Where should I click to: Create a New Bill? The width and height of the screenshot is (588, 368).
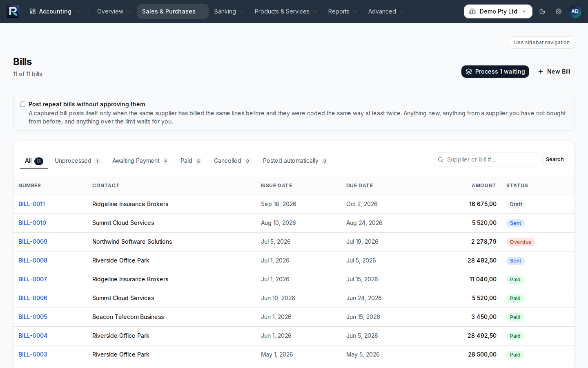[x=554, y=72]
